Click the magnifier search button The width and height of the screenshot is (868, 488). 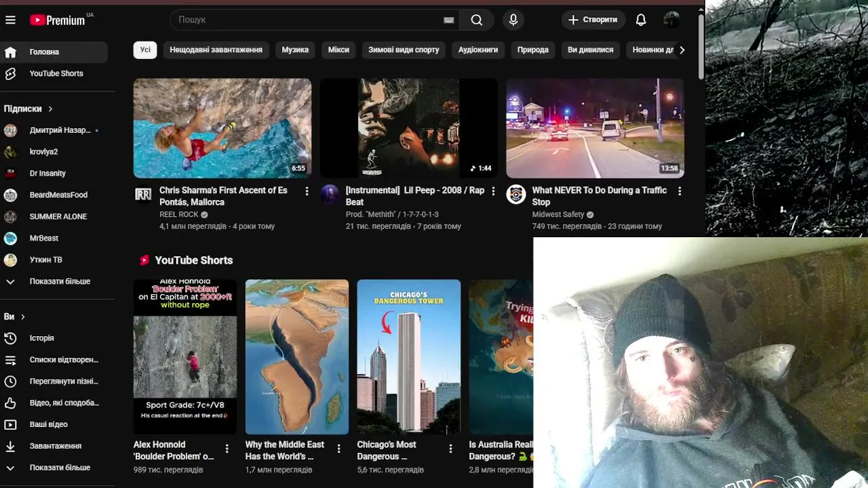tap(477, 20)
